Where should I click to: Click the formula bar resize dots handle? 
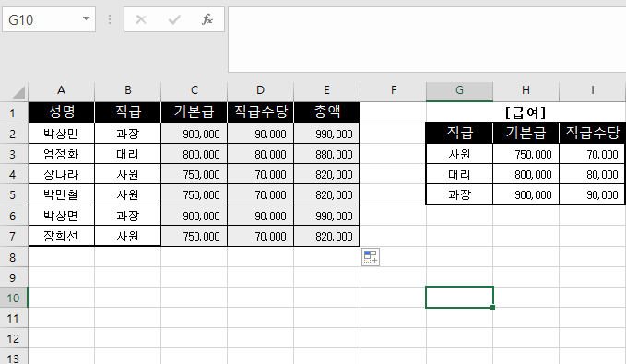click(x=110, y=19)
